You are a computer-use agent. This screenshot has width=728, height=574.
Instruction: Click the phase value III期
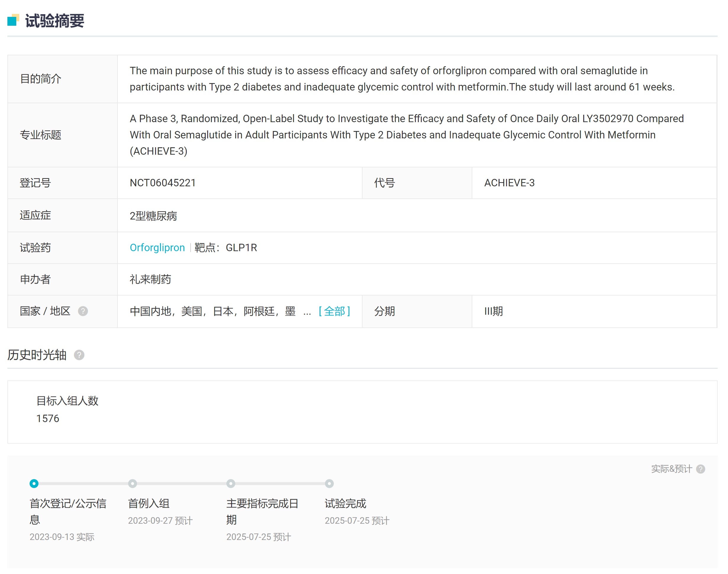(x=493, y=311)
